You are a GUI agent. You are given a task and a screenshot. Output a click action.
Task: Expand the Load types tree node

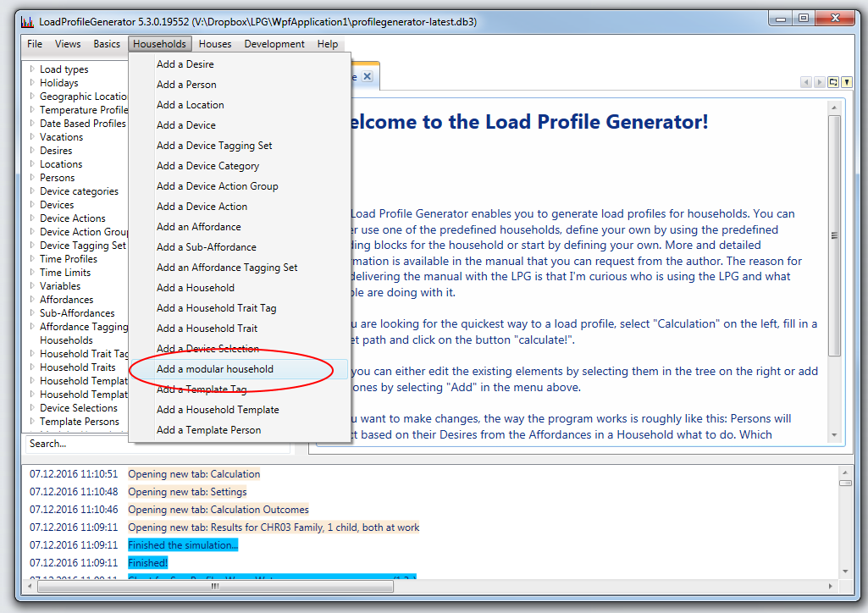tap(32, 69)
